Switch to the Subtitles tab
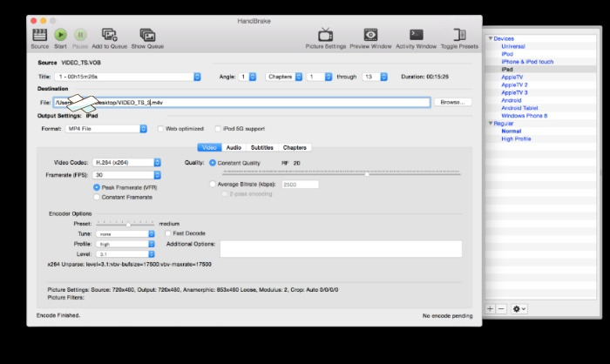 point(262,147)
